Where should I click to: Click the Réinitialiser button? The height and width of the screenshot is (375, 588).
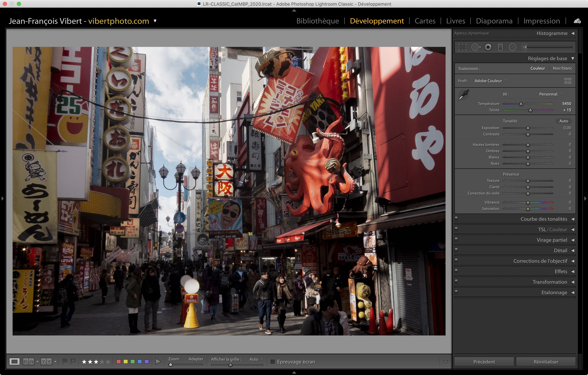(546, 362)
